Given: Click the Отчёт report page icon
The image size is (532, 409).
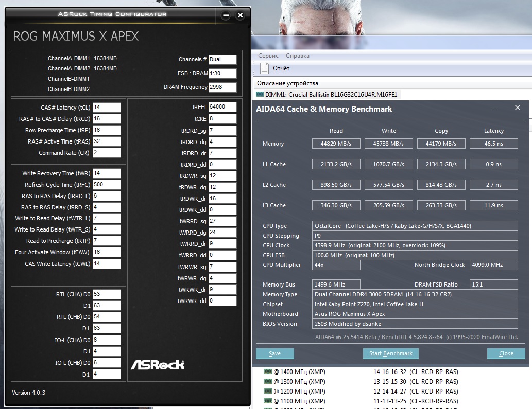Looking at the screenshot, I should (x=264, y=68).
